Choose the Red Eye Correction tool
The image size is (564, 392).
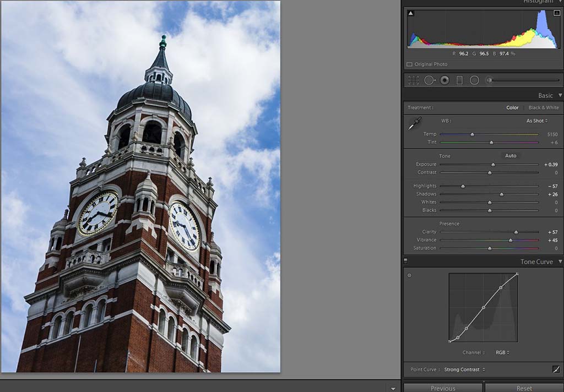pos(444,80)
